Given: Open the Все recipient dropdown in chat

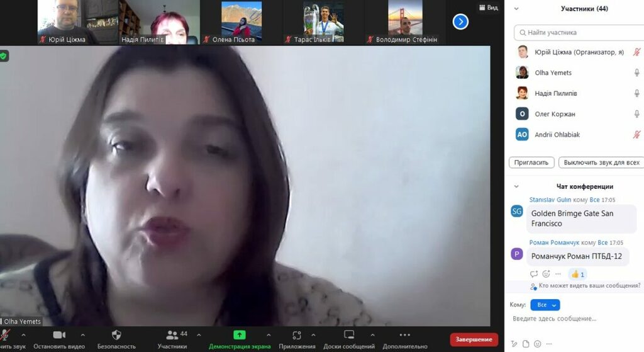Looking at the screenshot, I should [x=545, y=305].
